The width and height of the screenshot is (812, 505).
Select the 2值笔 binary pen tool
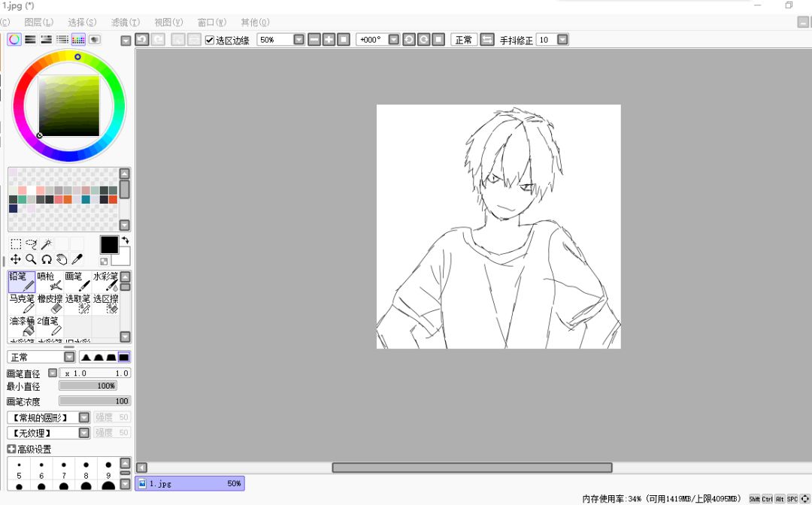(50, 326)
